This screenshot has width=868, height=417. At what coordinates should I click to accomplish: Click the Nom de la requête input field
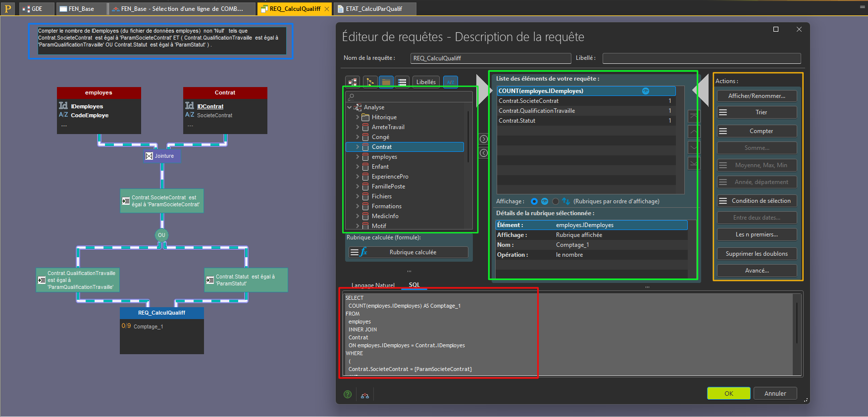491,58
